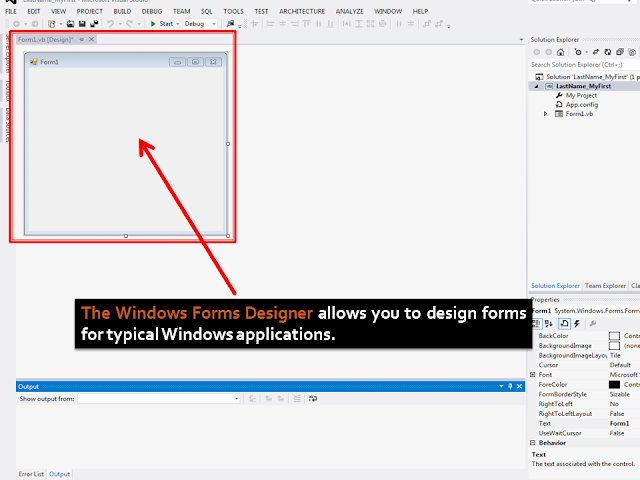Expand the Font property

click(x=533, y=375)
